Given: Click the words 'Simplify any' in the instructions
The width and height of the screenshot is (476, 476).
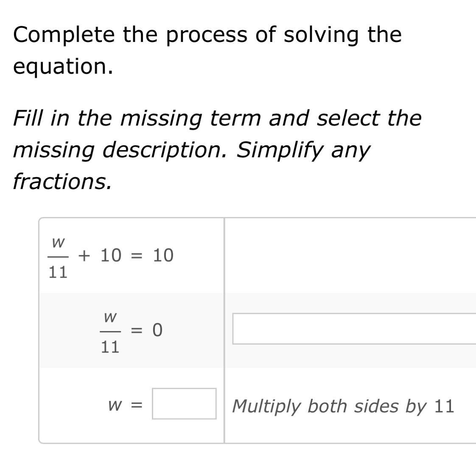Looking at the screenshot, I should [x=303, y=150].
